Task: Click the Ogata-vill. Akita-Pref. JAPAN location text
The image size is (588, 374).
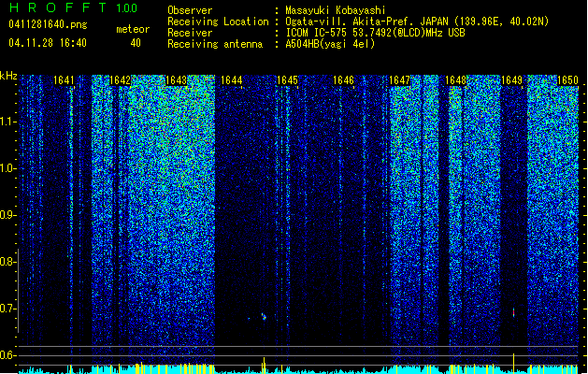Action: [417, 22]
